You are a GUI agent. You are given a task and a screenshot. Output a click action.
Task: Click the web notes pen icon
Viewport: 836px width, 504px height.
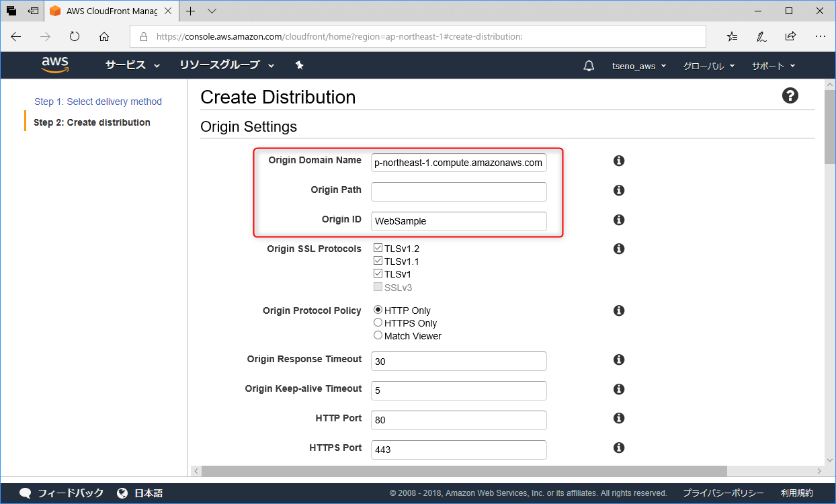(761, 36)
